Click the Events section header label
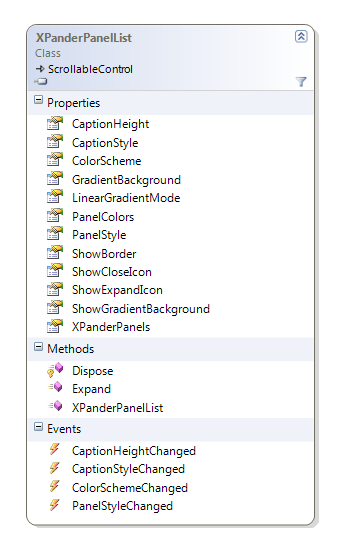 coord(64,429)
